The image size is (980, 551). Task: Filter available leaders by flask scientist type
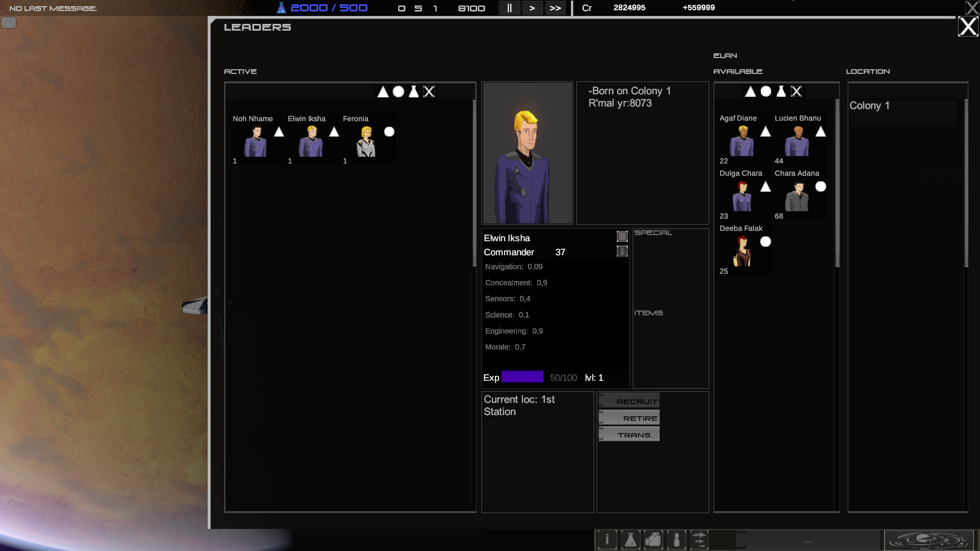[x=781, y=91]
